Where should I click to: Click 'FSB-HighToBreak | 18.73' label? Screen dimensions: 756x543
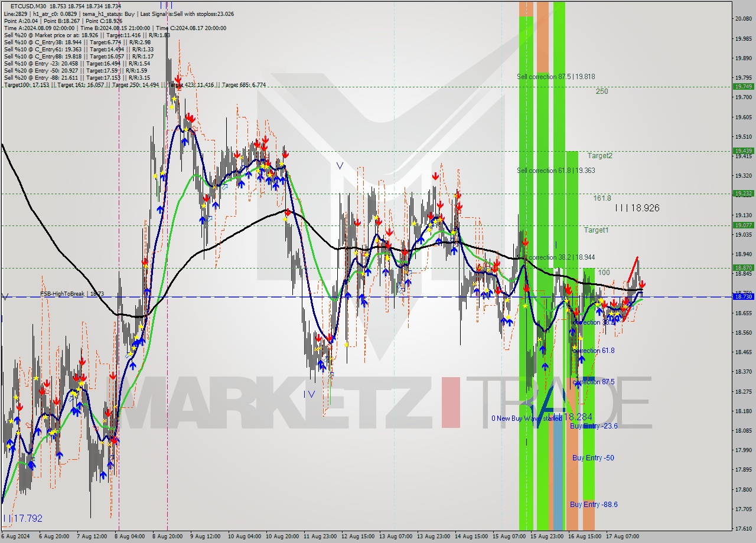coord(72,294)
